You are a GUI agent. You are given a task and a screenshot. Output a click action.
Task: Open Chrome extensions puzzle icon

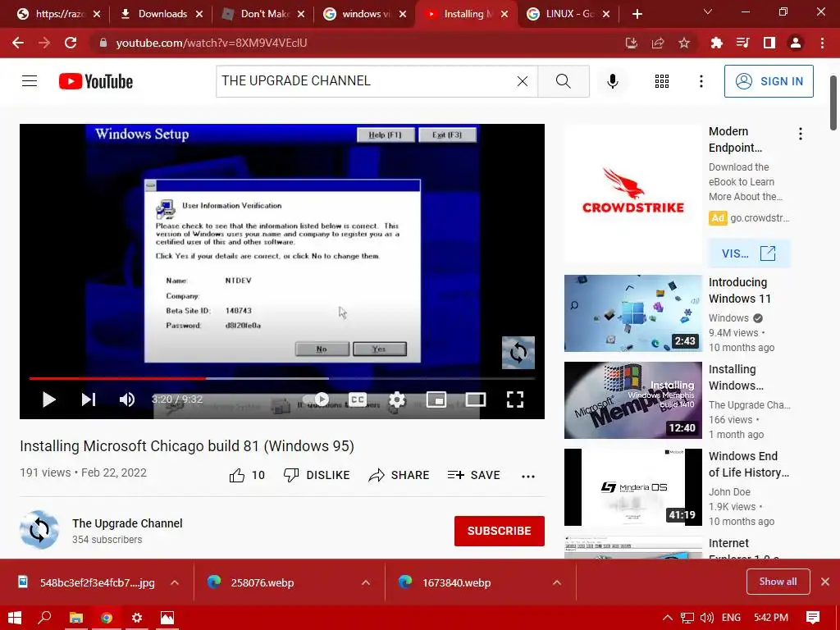coord(717,43)
